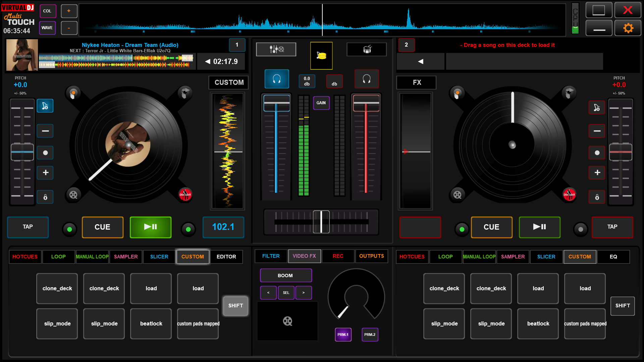Screen dimensions: 644x362
Task: Click deck 2 pitch minus button
Action: click(x=597, y=131)
